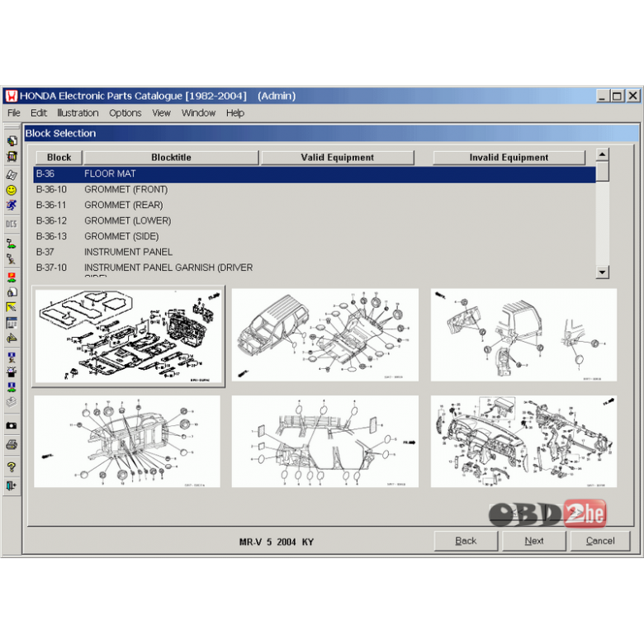Open the Illustration menu

tap(78, 113)
